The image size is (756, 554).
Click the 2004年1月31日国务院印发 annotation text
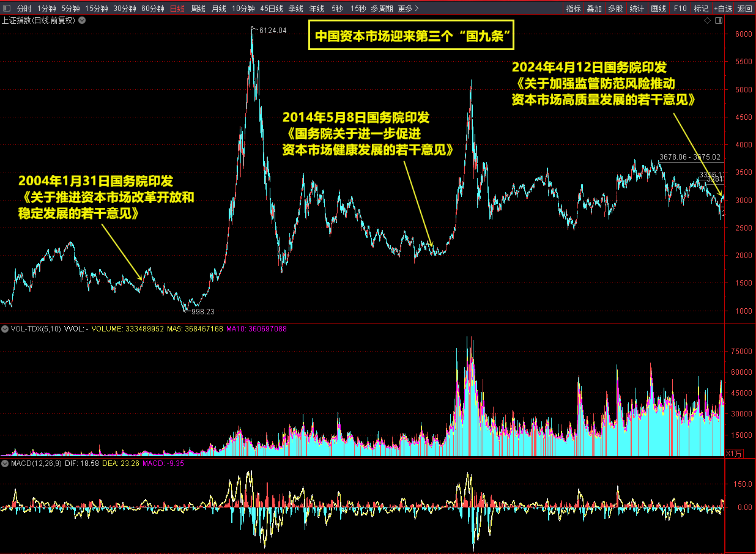(96, 182)
